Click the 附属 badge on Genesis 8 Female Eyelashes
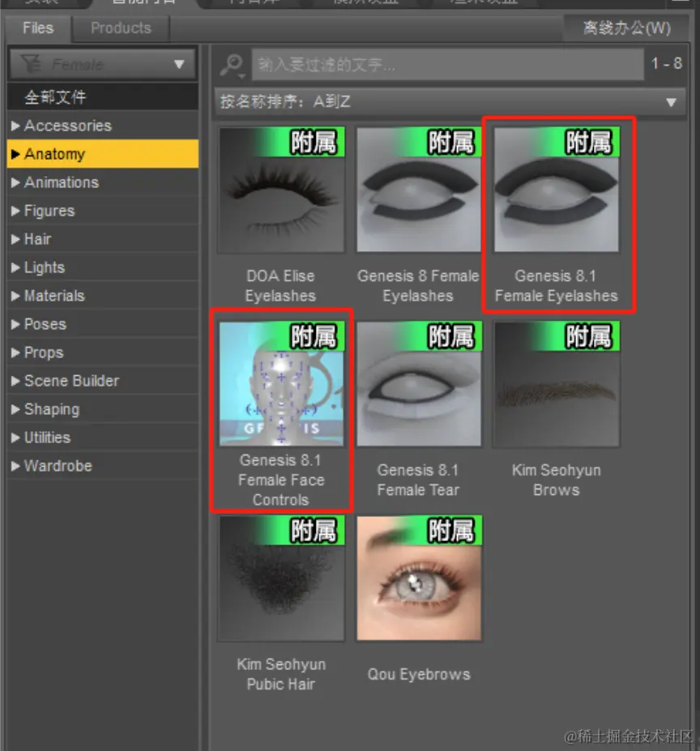The width and height of the screenshot is (700, 751). [x=450, y=143]
